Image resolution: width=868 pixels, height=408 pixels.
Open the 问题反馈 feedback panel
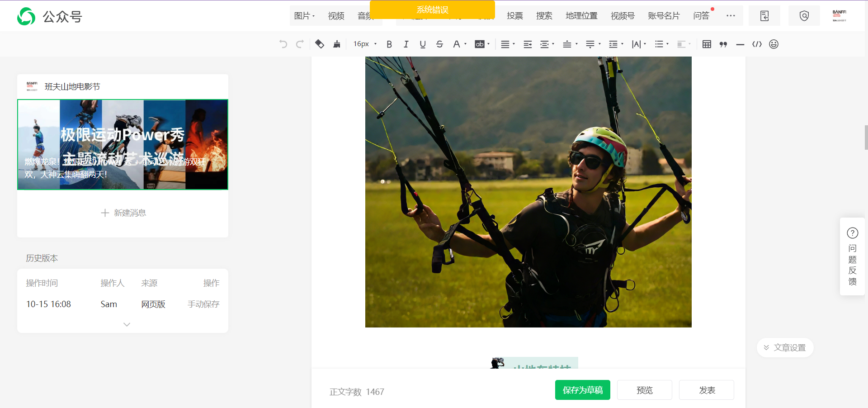pyautogui.click(x=852, y=256)
